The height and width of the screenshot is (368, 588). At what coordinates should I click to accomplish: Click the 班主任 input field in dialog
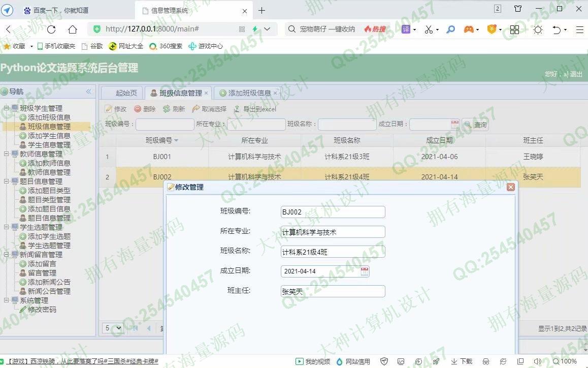[333, 291]
